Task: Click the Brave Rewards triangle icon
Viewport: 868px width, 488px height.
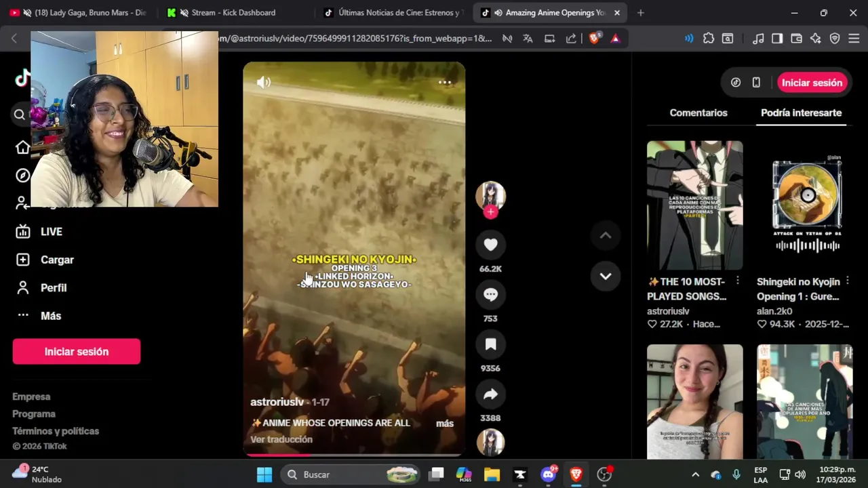Action: [615, 39]
